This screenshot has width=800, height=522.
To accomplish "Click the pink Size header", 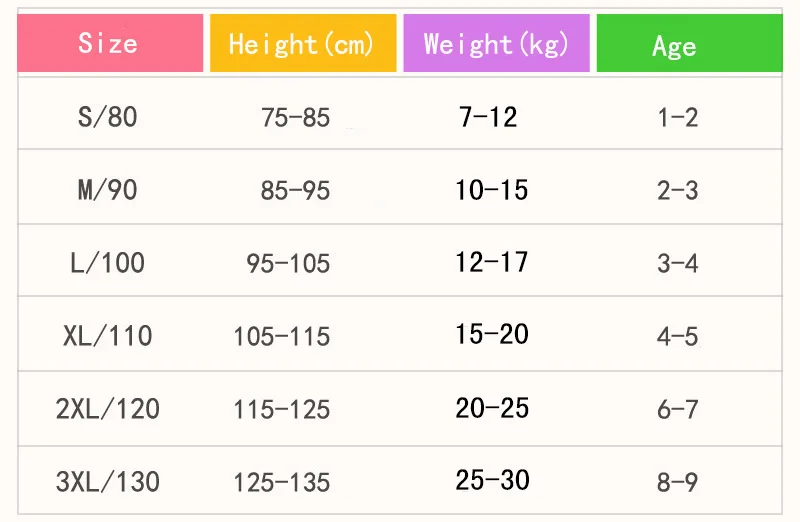I will pos(110,43).
